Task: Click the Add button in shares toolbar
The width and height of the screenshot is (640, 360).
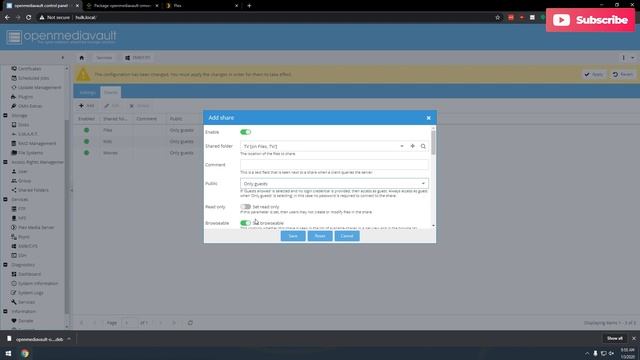Action: 87,106
